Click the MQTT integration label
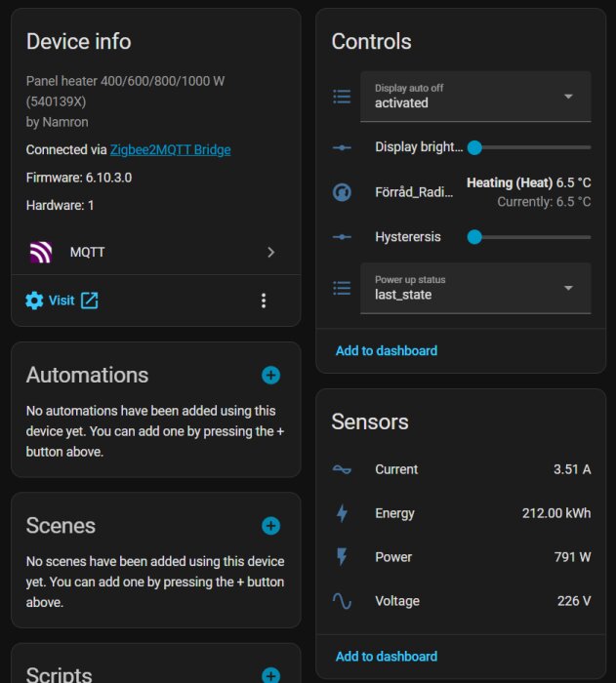The width and height of the screenshot is (616, 683). click(87, 252)
